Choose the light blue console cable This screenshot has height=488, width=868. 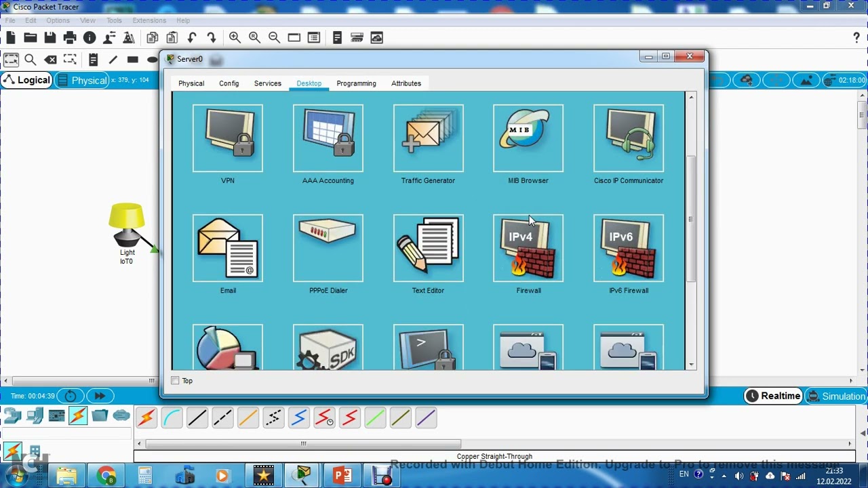click(x=172, y=418)
